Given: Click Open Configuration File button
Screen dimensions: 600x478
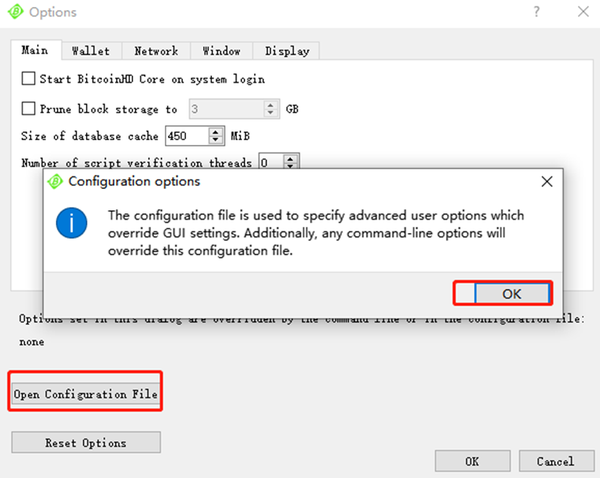Looking at the screenshot, I should tap(85, 395).
